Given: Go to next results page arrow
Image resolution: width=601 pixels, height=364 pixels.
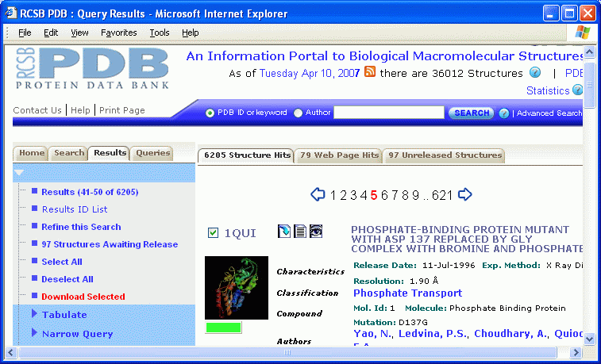Looking at the screenshot, I should (465, 194).
